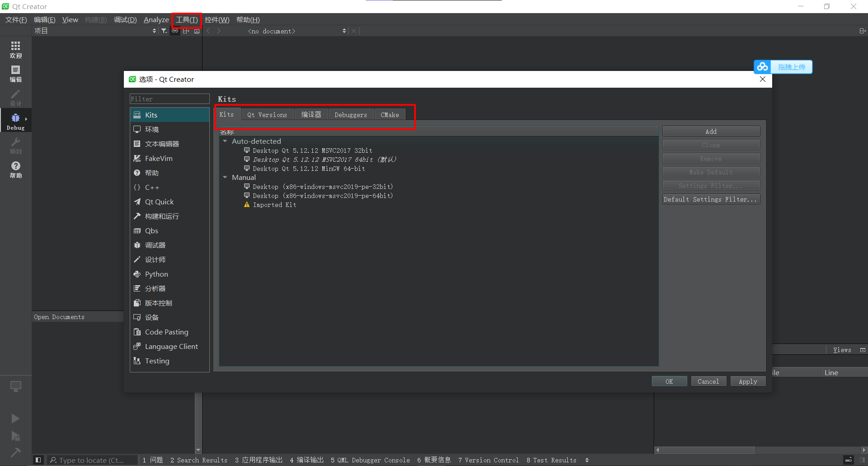Click the editor split icon at top right
Viewport: 868px width, 466px height.
pyautogui.click(x=862, y=31)
